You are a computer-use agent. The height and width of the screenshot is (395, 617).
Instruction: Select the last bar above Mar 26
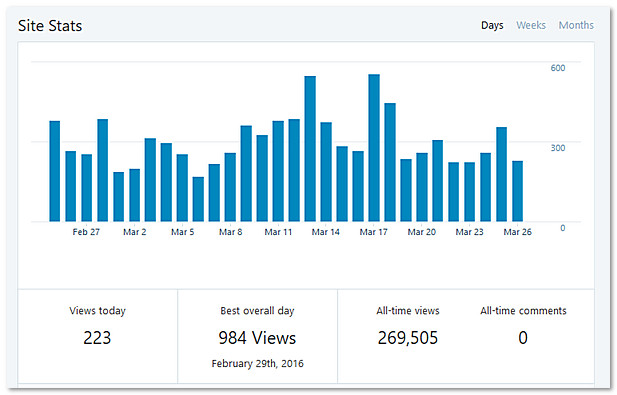517,191
